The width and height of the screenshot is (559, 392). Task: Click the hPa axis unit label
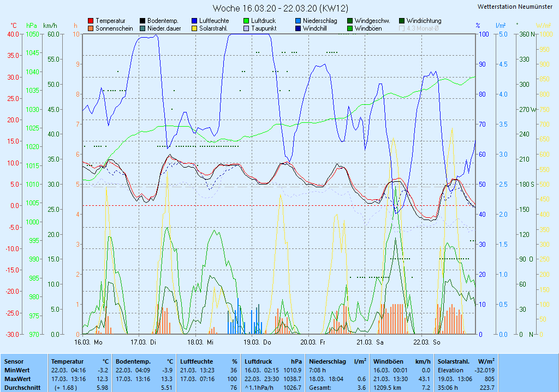coord(32,26)
